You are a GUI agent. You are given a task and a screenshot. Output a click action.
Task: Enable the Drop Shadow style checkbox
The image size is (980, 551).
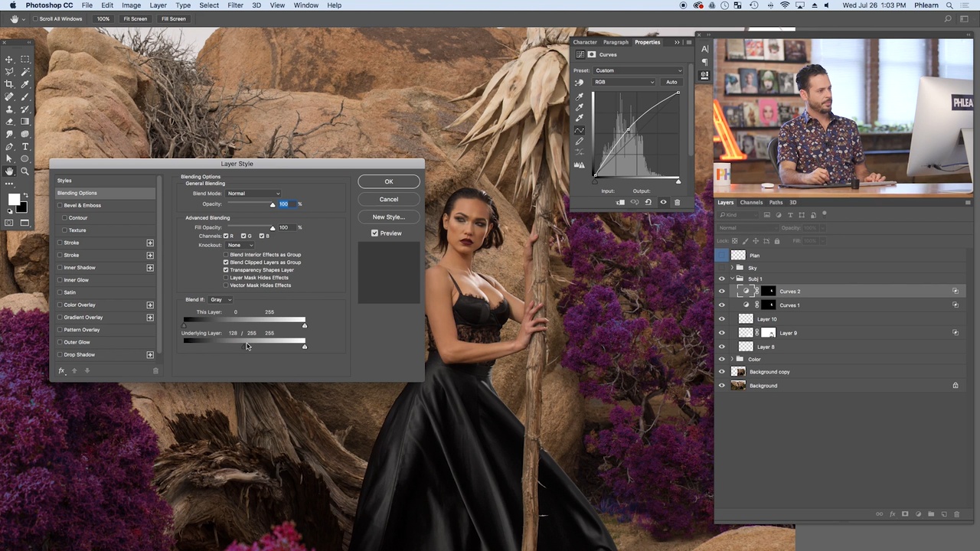point(60,354)
